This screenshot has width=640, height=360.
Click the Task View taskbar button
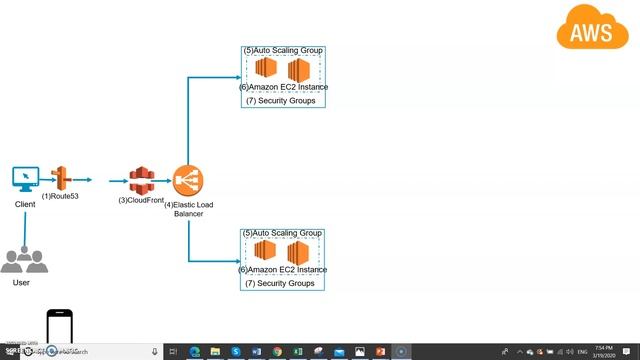pyautogui.click(x=173, y=351)
